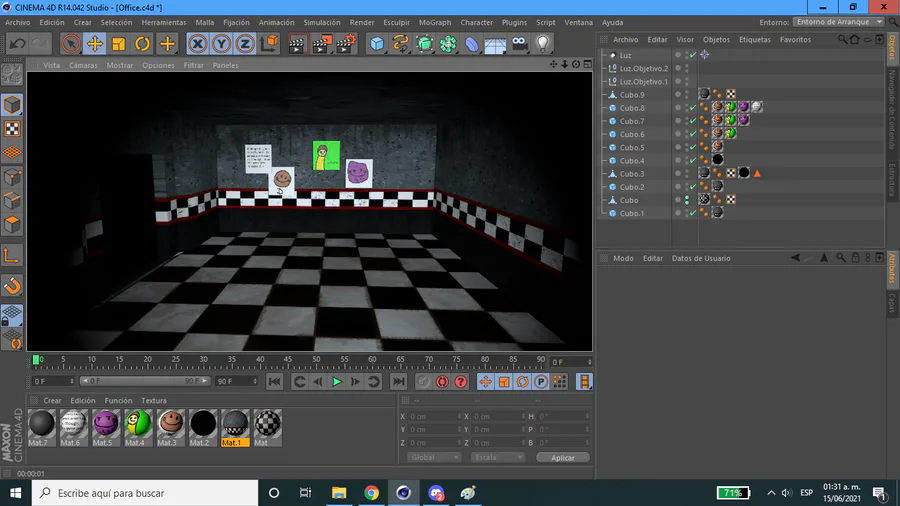
Task: Open the Entorno de Arranque dropdown
Action: click(x=839, y=22)
